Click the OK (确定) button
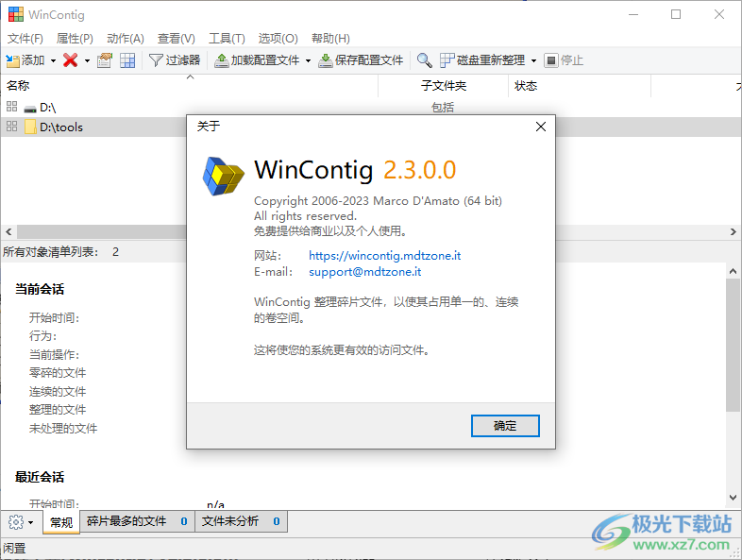 pos(505,426)
